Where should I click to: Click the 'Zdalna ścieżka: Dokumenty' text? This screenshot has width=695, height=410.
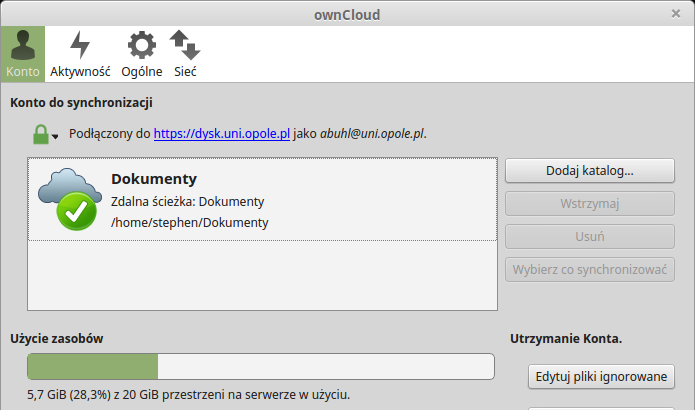(187, 202)
